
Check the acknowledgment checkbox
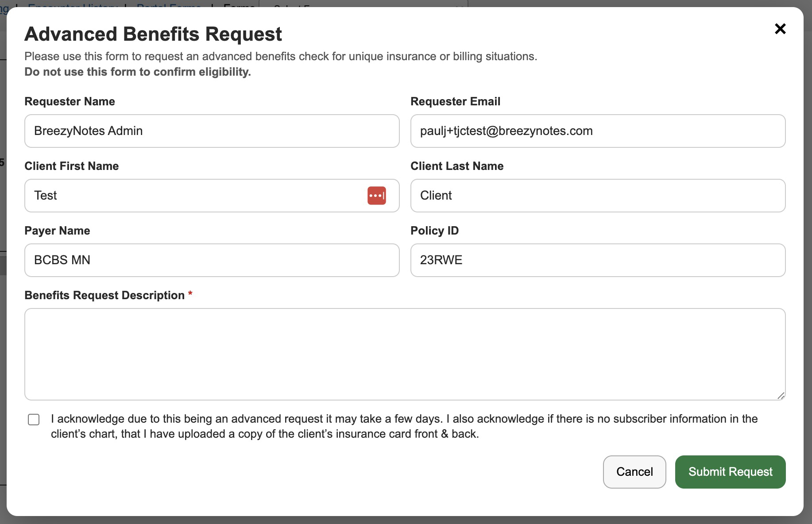(x=34, y=420)
